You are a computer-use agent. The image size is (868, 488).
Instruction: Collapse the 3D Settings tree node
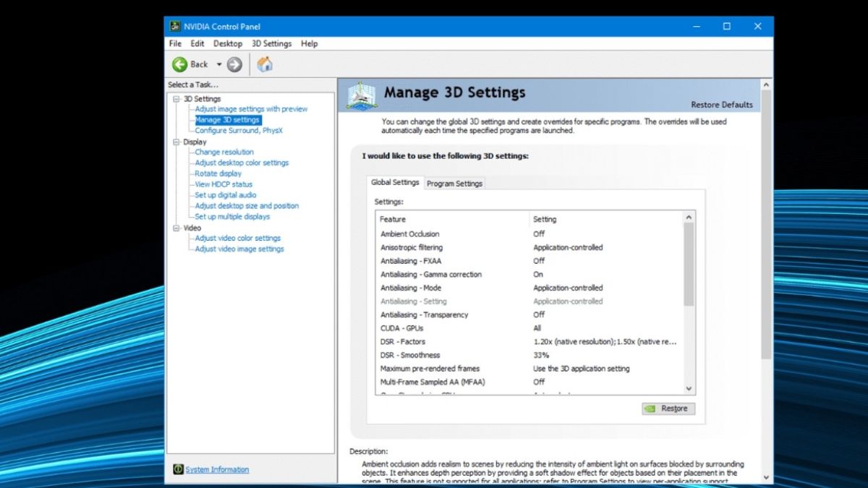click(x=176, y=99)
